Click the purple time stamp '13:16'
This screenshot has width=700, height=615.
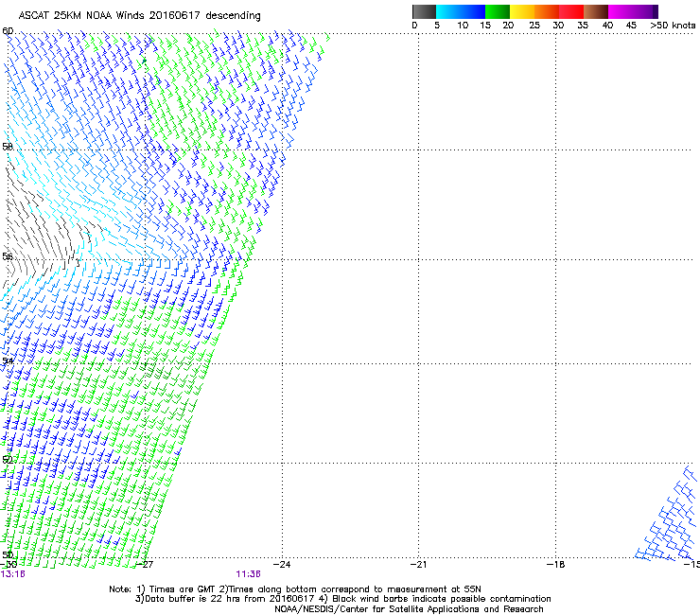(x=13, y=574)
